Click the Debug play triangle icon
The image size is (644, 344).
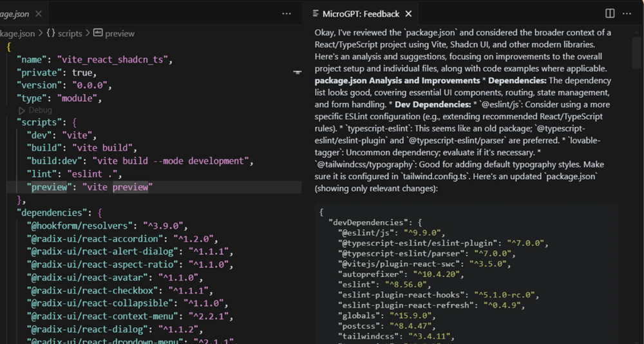[x=22, y=111]
